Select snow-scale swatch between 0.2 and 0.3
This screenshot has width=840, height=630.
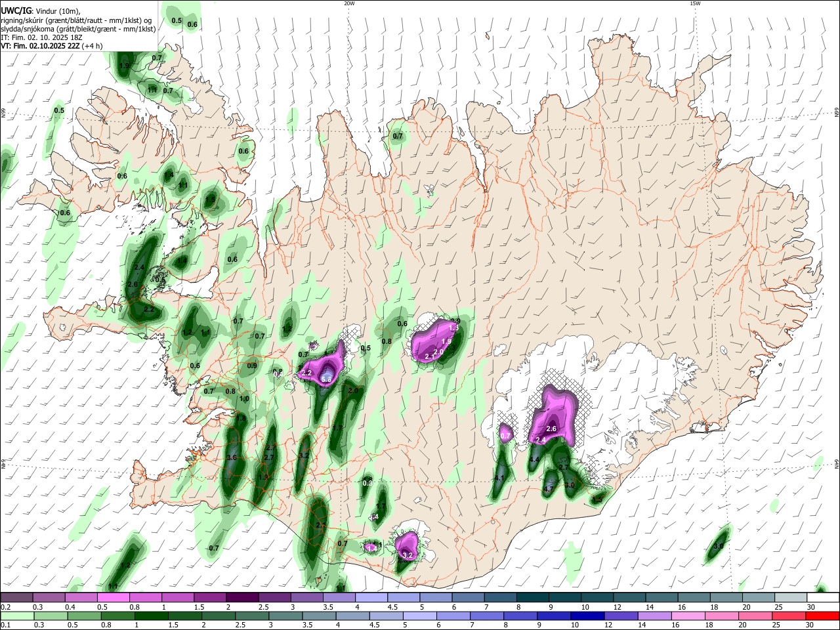[16, 598]
